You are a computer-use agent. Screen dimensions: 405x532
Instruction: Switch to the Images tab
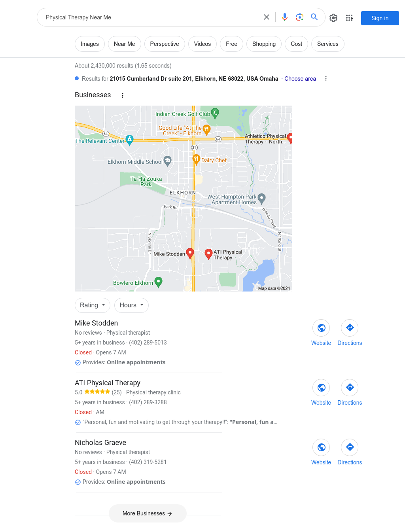[90, 44]
